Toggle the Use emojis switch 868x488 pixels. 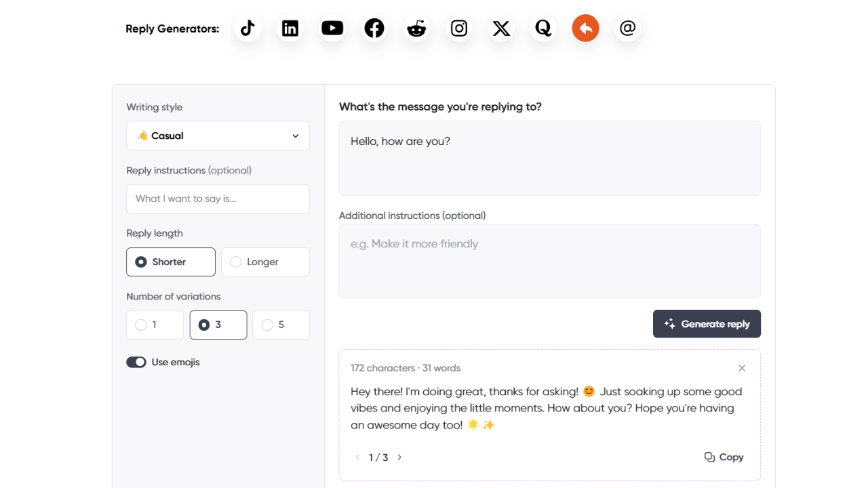(x=136, y=362)
